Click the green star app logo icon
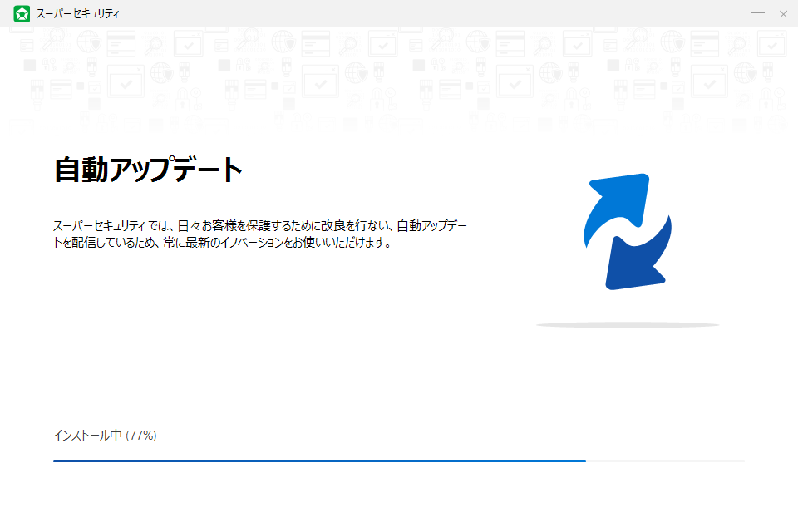 pos(22,14)
